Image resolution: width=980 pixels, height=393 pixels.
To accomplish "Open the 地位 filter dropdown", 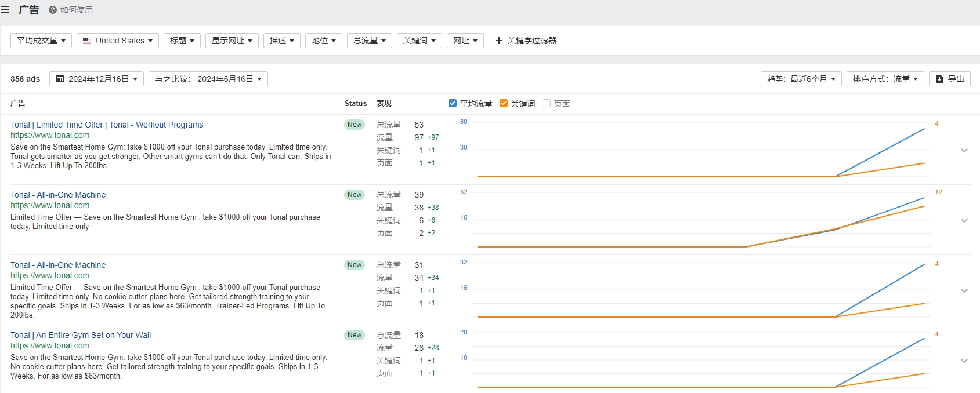I will (x=324, y=41).
